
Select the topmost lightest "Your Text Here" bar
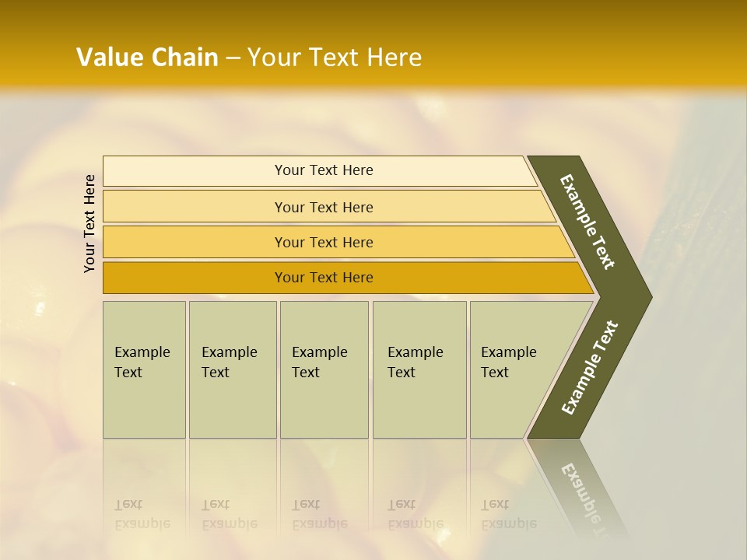pos(323,170)
